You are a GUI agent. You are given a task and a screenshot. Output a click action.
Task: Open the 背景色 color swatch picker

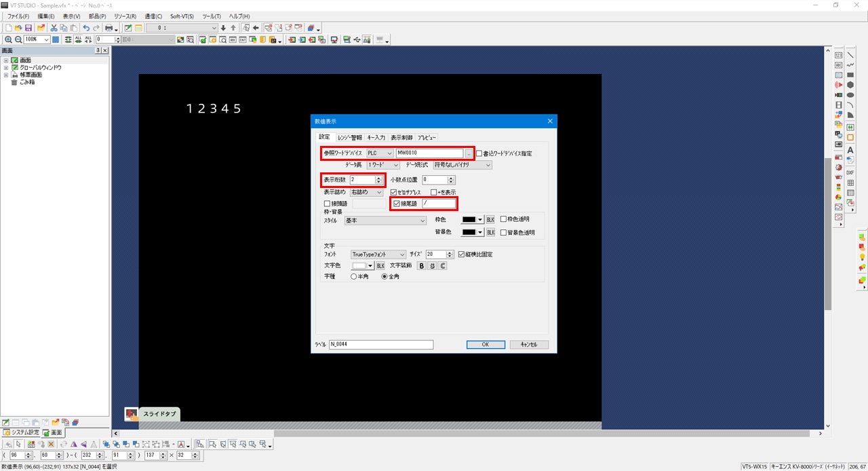pos(472,232)
